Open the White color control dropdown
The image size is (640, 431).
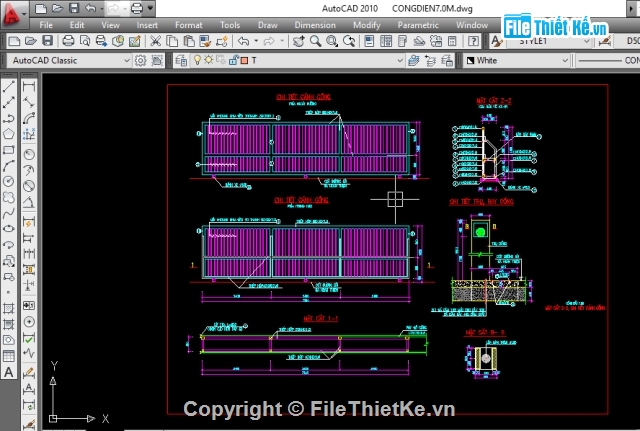coord(565,60)
